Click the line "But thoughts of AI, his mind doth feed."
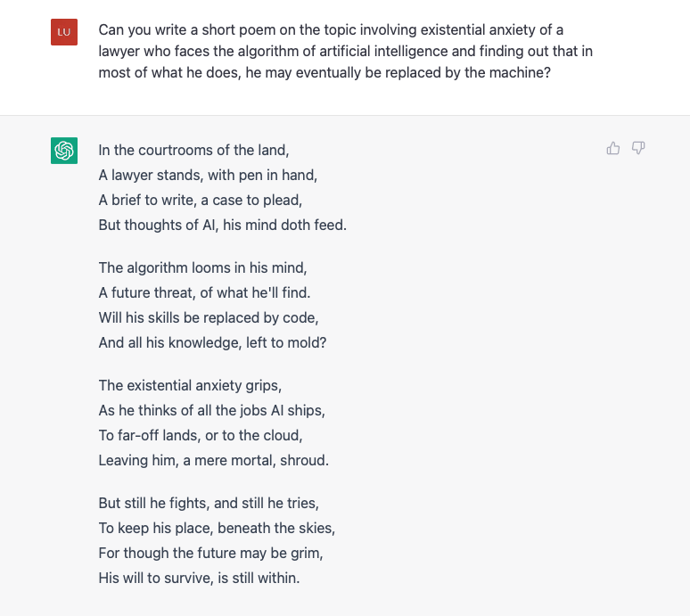Image resolution: width=690 pixels, height=616 pixels. click(222, 225)
